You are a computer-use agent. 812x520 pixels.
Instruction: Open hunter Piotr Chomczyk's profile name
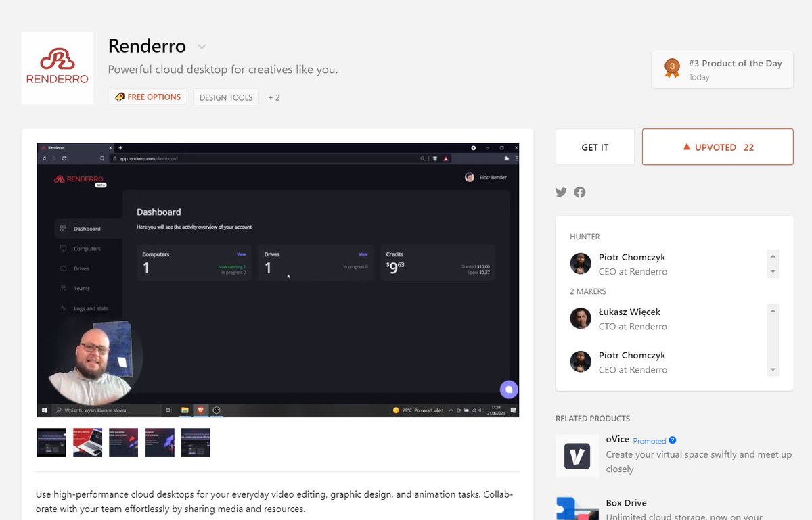pos(632,257)
